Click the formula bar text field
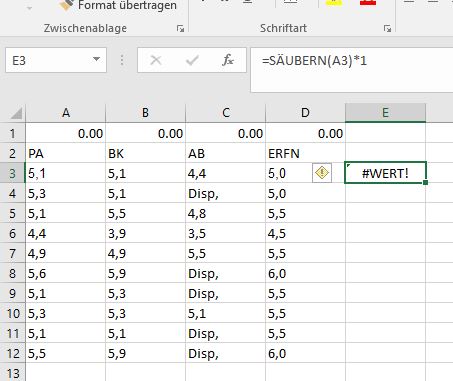Screen dimensions: 453x381 (x=352, y=70)
